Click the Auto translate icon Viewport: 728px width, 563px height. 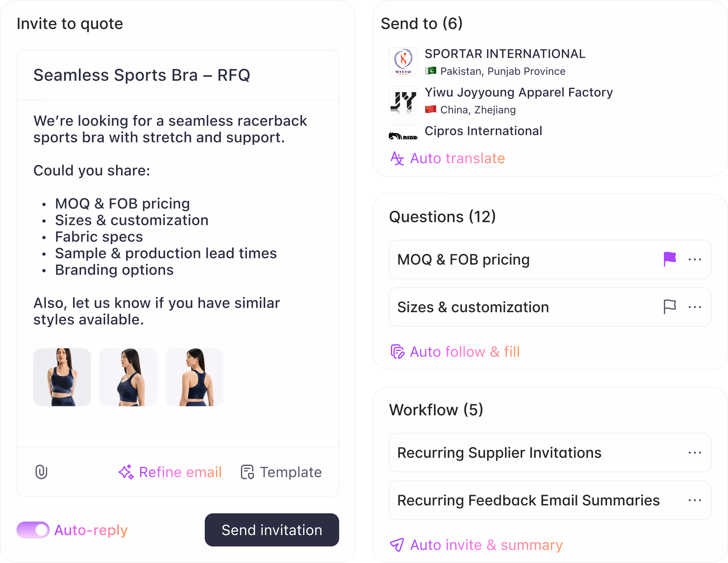397,158
